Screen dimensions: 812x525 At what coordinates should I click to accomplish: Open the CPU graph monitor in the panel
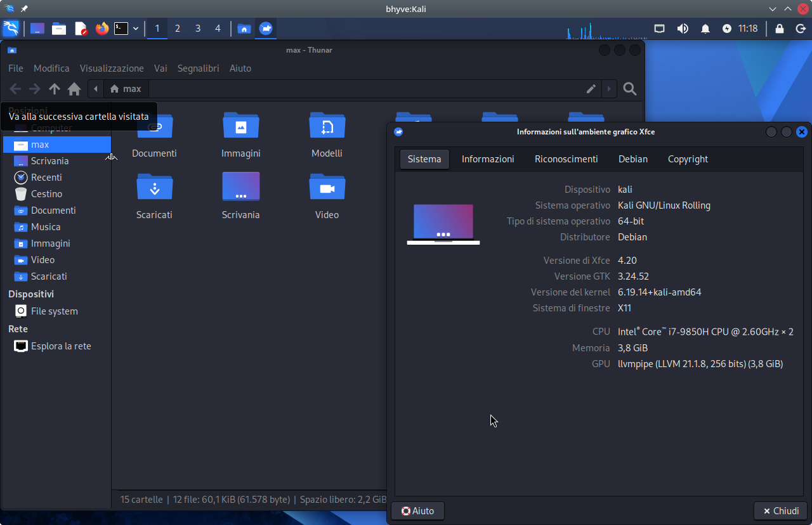point(606,29)
